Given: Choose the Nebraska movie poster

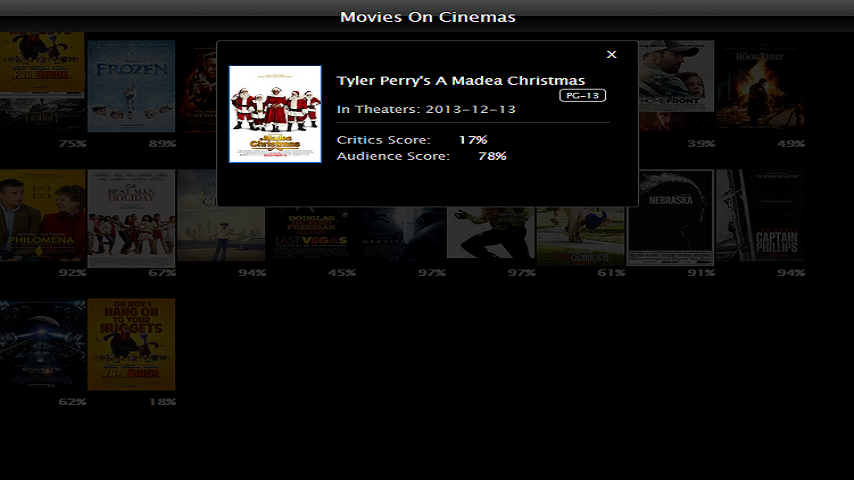Looking at the screenshot, I should 670,218.
